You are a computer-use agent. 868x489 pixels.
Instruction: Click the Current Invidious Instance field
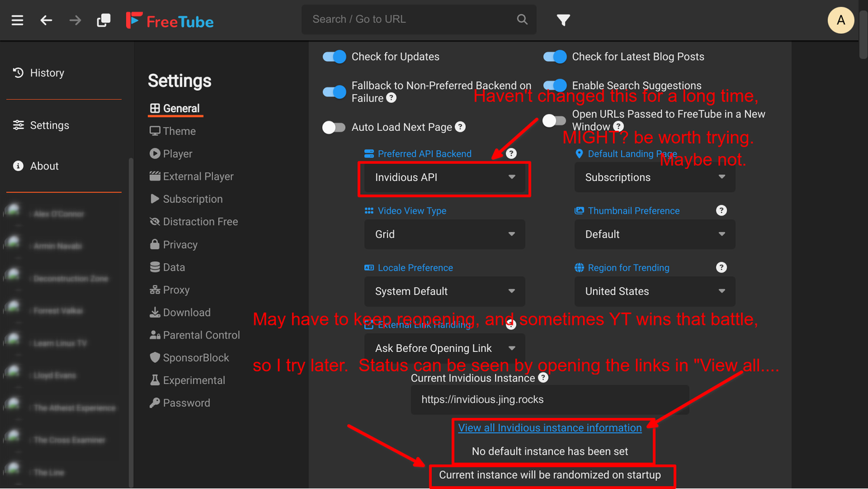(x=550, y=400)
